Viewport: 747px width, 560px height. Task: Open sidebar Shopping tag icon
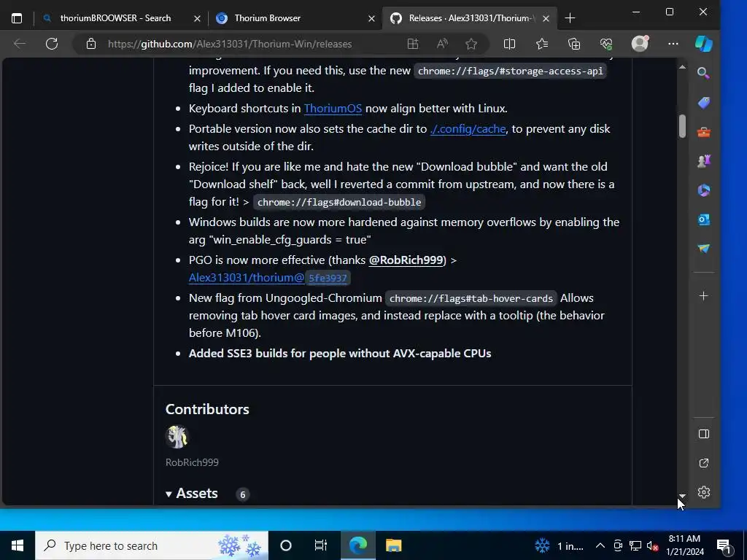point(704,102)
